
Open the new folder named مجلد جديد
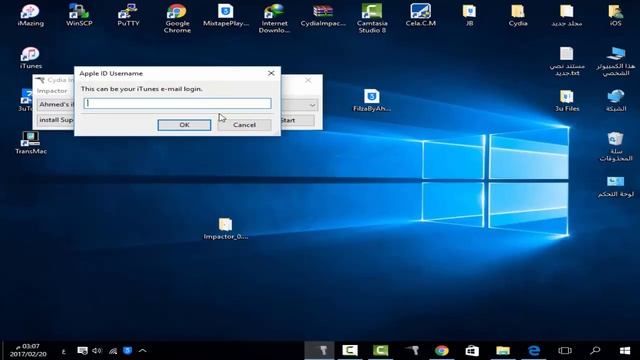pyautogui.click(x=567, y=16)
